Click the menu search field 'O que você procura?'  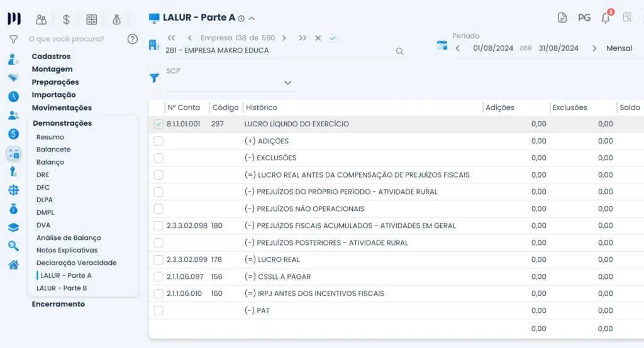coord(66,39)
